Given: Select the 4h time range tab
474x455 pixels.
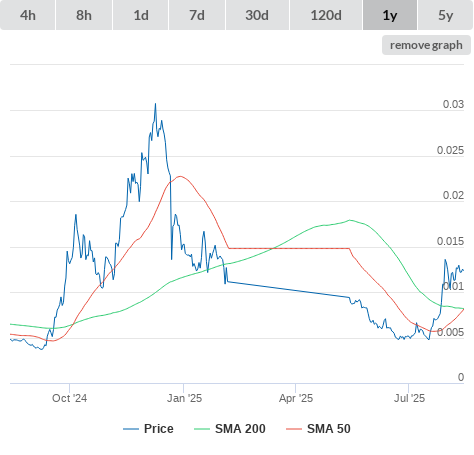Looking at the screenshot, I should (x=27, y=15).
